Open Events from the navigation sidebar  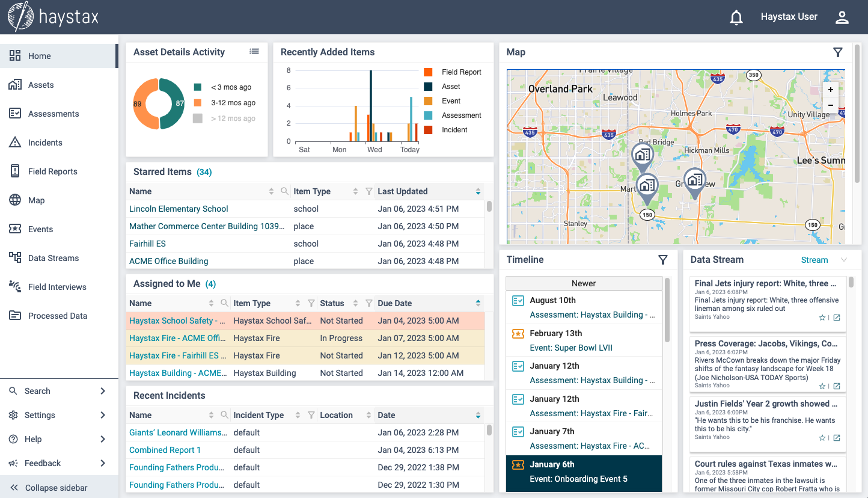point(40,229)
